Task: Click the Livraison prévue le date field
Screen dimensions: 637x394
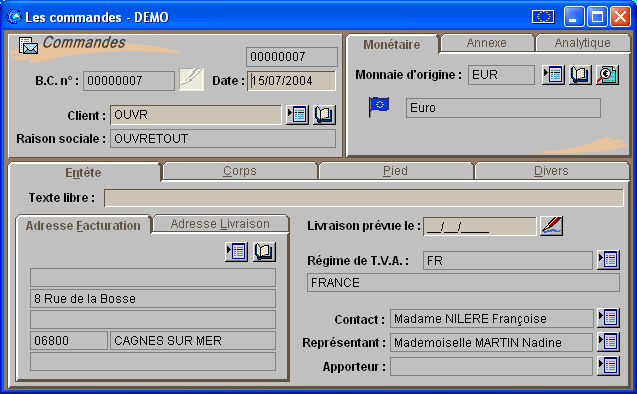Action: [x=480, y=226]
